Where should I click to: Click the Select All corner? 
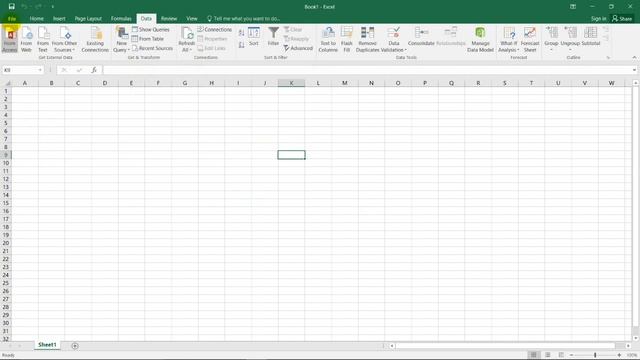pyautogui.click(x=6, y=83)
